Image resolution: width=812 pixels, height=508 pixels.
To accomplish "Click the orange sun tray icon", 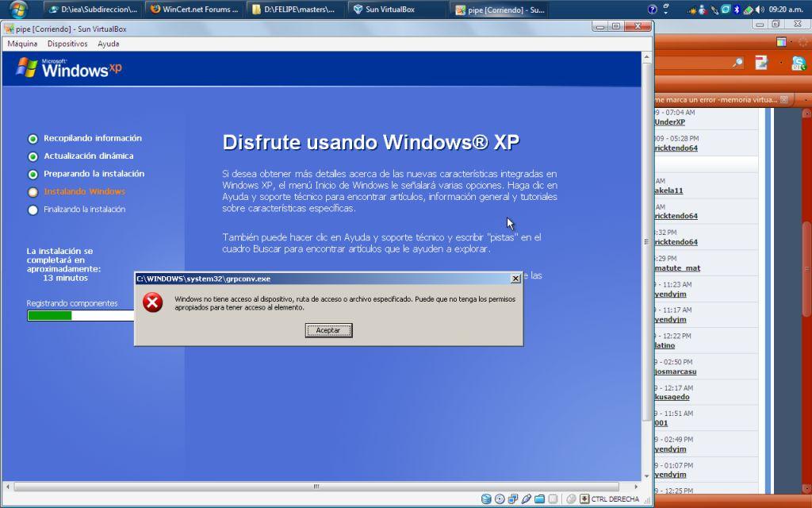I will 691,10.
